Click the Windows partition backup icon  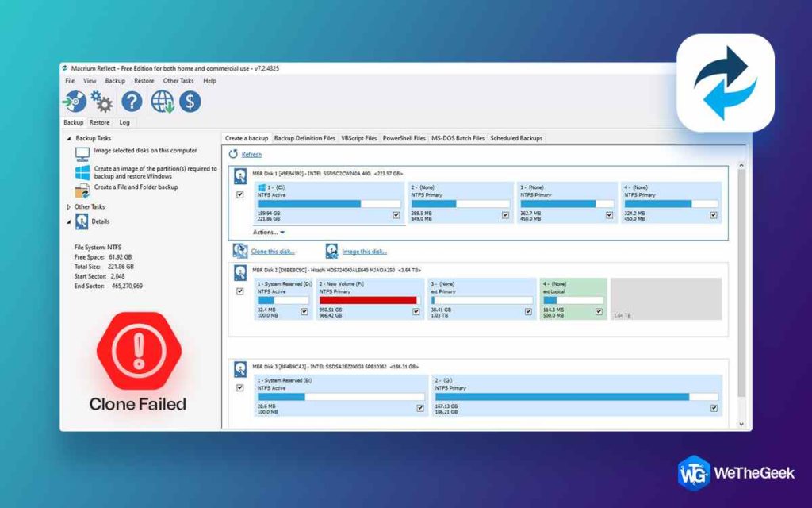coord(82,172)
